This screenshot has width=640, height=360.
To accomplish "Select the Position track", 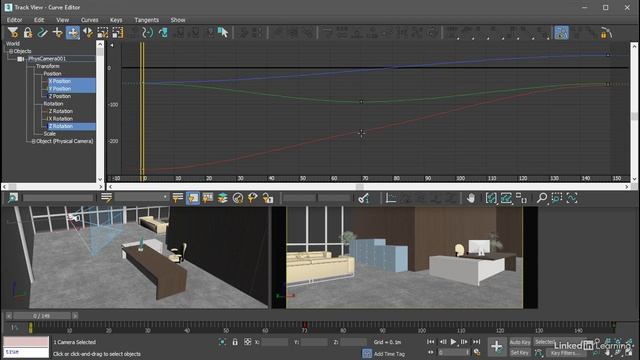I will [x=52, y=74].
